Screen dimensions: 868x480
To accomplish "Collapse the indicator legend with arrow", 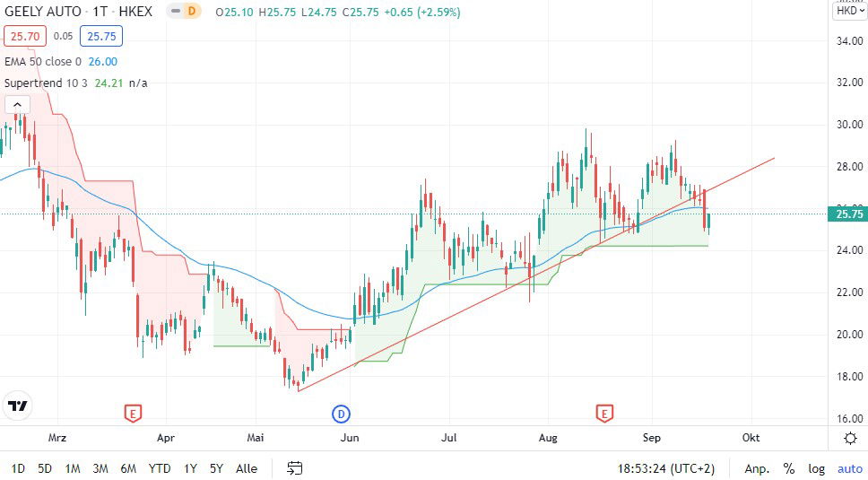I will (x=17, y=105).
